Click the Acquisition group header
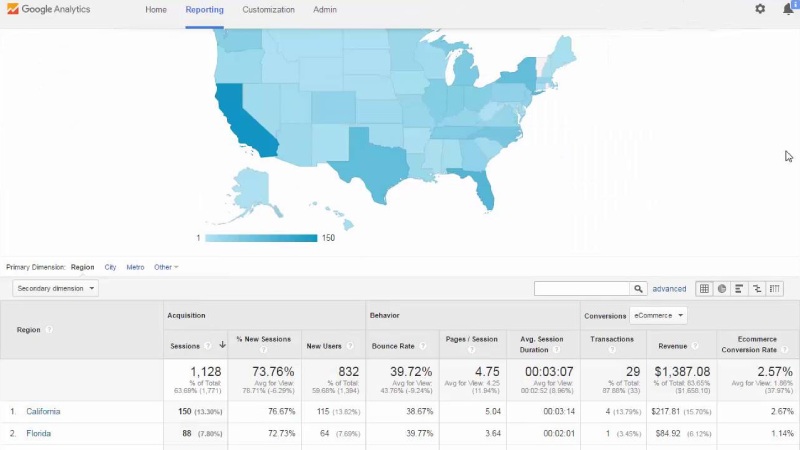800x450 pixels. pyautogui.click(x=186, y=315)
